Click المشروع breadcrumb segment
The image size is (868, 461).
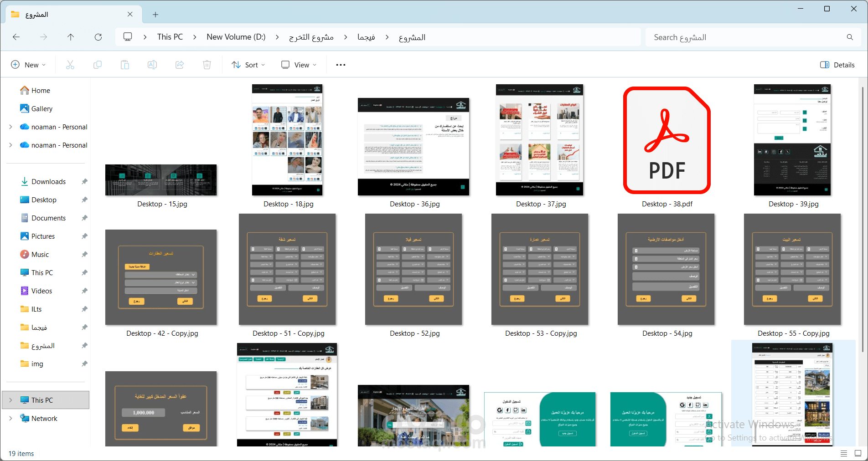[412, 37]
